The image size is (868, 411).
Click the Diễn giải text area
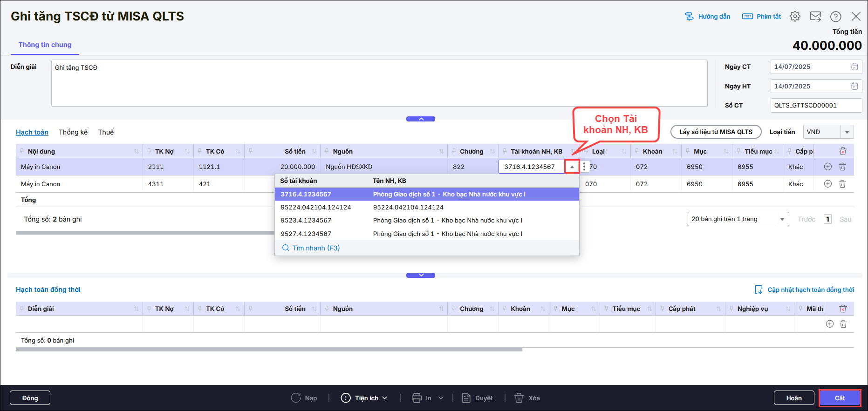pyautogui.click(x=379, y=83)
